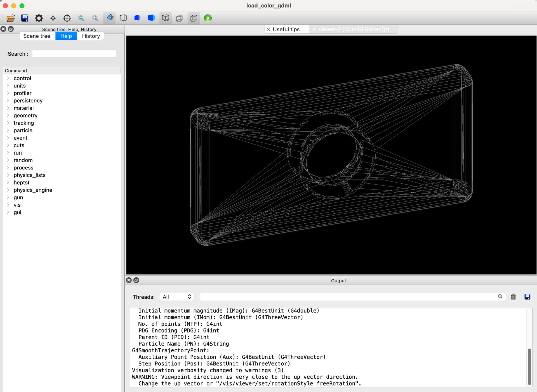Switch to the Useful tips tab
537x392 pixels.
[286, 29]
